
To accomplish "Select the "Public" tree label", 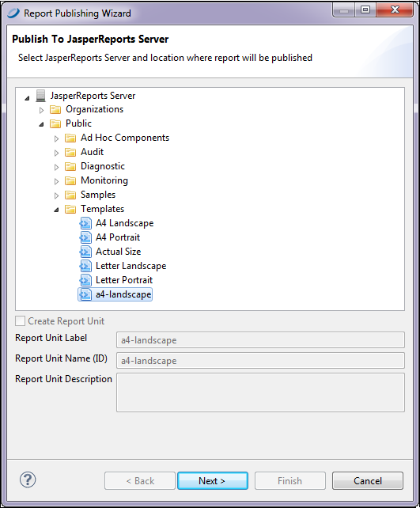I will [x=78, y=123].
